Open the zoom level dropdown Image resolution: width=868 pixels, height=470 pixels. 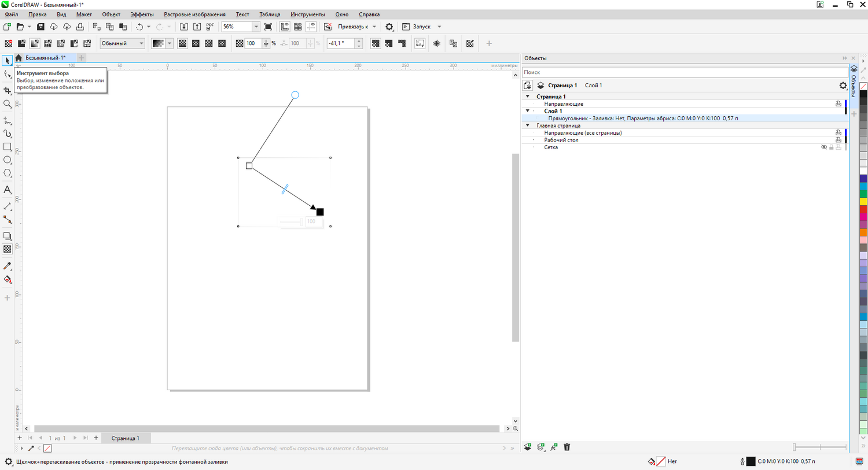pyautogui.click(x=256, y=27)
